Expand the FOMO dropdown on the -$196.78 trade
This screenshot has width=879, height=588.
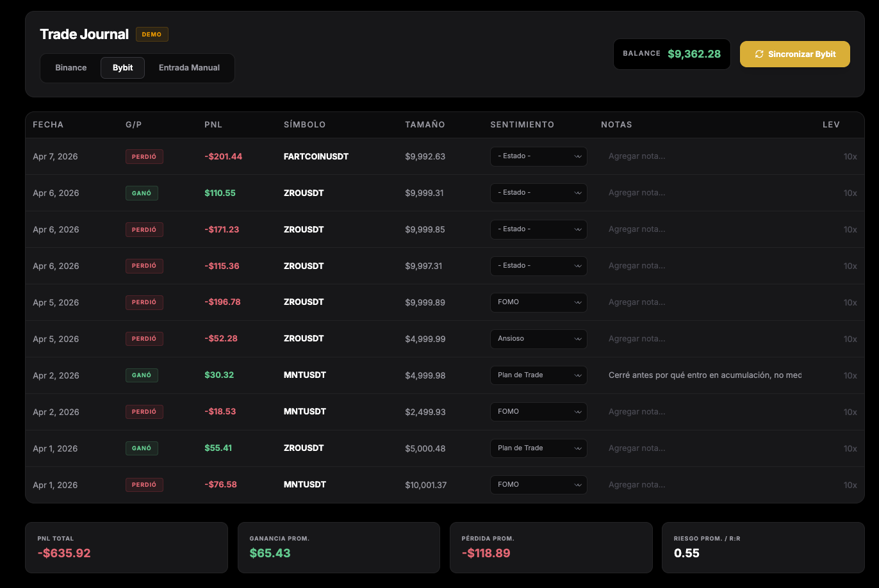click(x=538, y=302)
